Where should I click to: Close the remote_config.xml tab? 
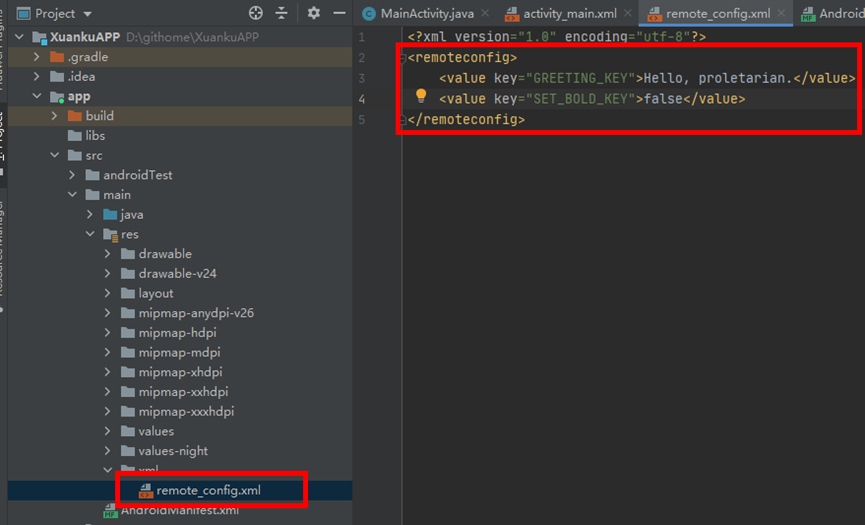[779, 14]
